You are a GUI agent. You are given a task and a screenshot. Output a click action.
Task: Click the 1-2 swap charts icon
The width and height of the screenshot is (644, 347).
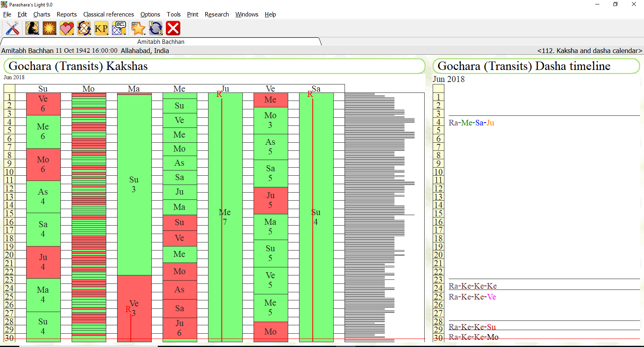point(156,28)
